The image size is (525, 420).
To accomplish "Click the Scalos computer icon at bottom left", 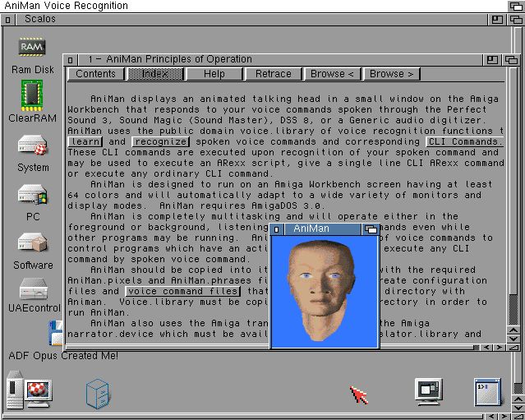I will (x=29, y=390).
